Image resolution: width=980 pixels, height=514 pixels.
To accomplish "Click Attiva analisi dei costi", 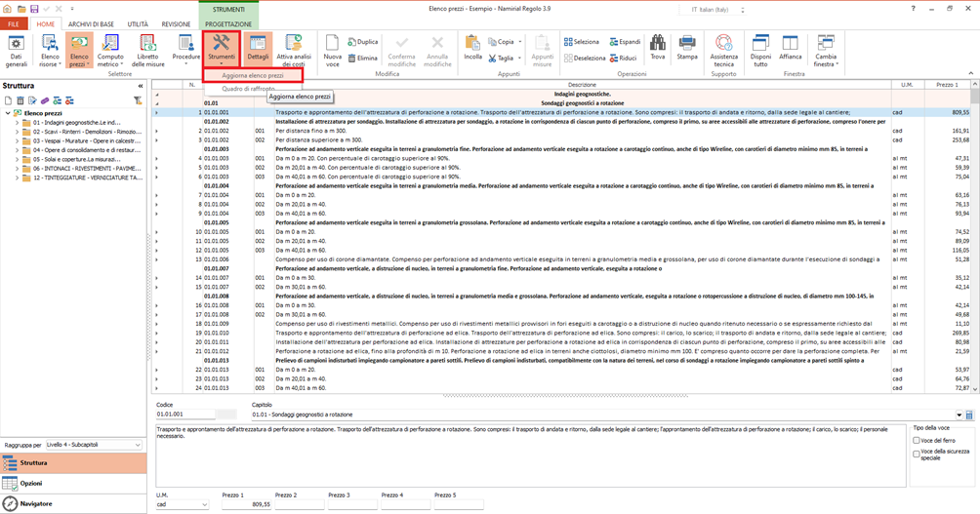I will click(294, 51).
